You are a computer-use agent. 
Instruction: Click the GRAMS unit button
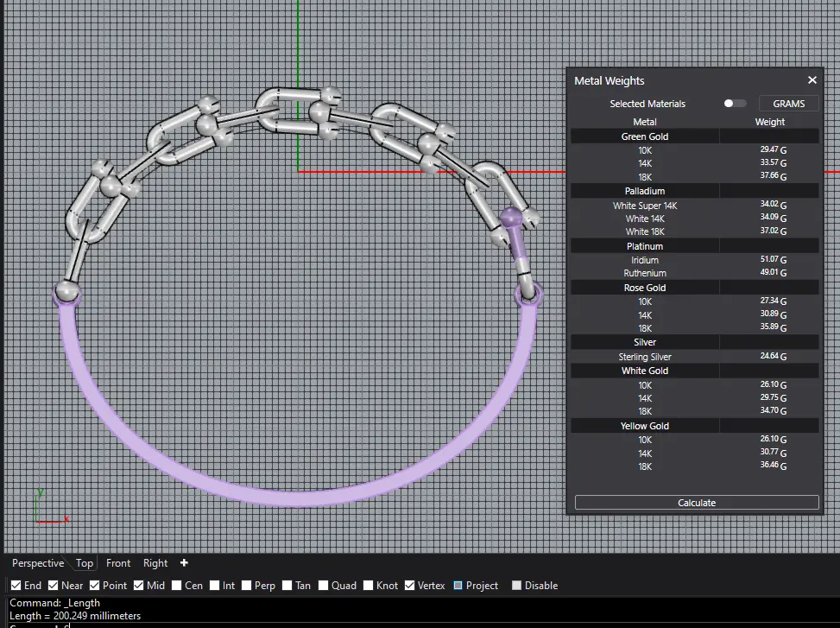coord(788,104)
